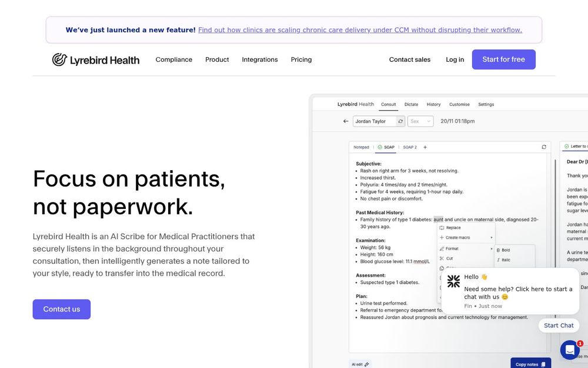The image size is (588, 368).
Task: Open the Settings tab in the app preview
Action: point(486,104)
